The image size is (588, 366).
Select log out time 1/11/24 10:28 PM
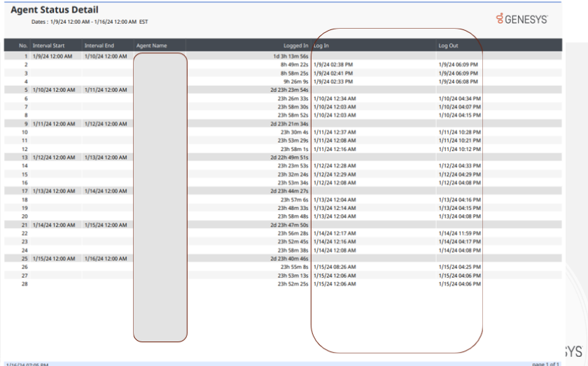pos(460,132)
